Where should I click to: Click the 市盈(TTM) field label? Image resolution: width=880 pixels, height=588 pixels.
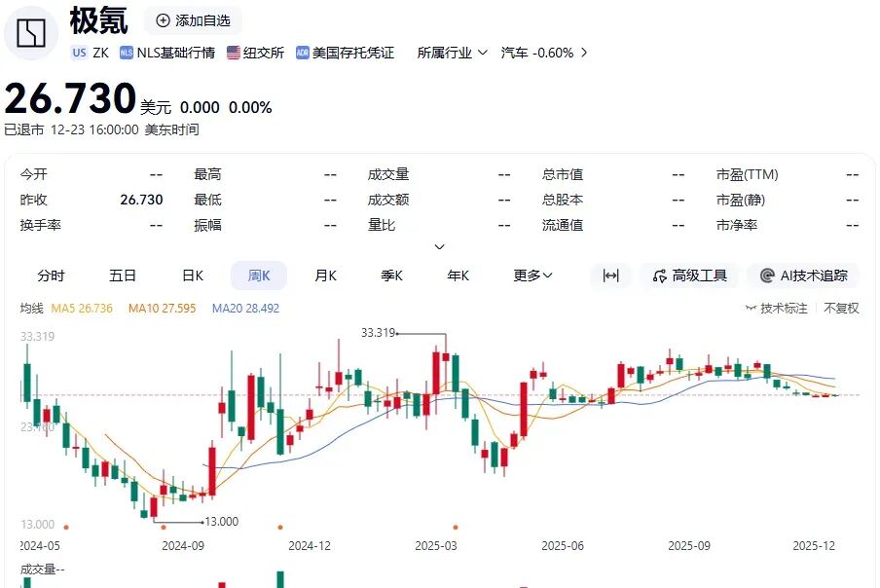(747, 174)
